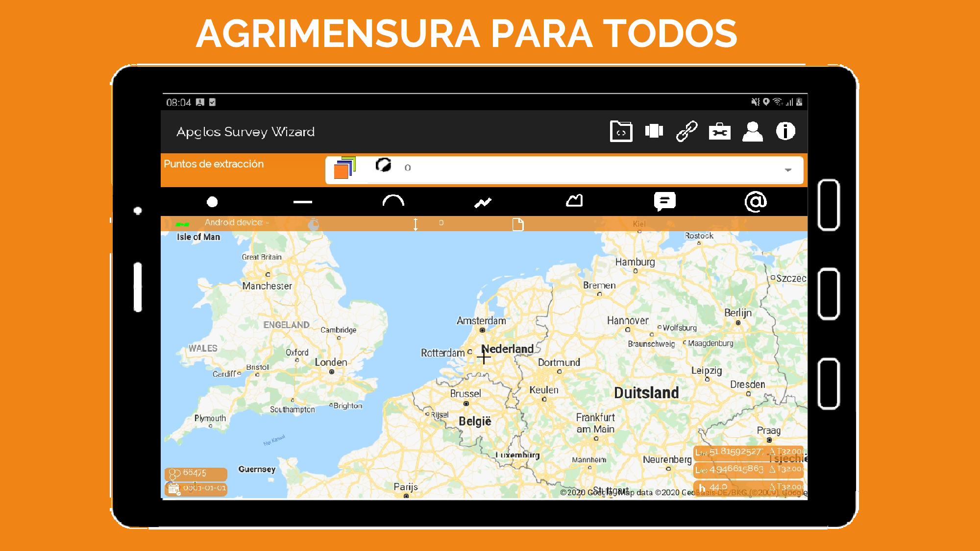Open the info icon
The width and height of the screenshot is (980, 551).
785,131
